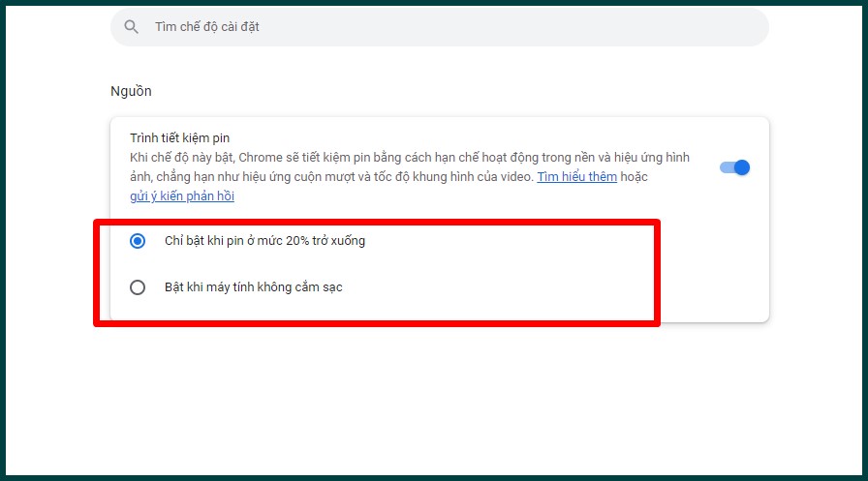868x481 pixels.
Task: Select 'Chỉ bật khi pin ở mức 20% trở xuống'
Action: tap(138, 241)
